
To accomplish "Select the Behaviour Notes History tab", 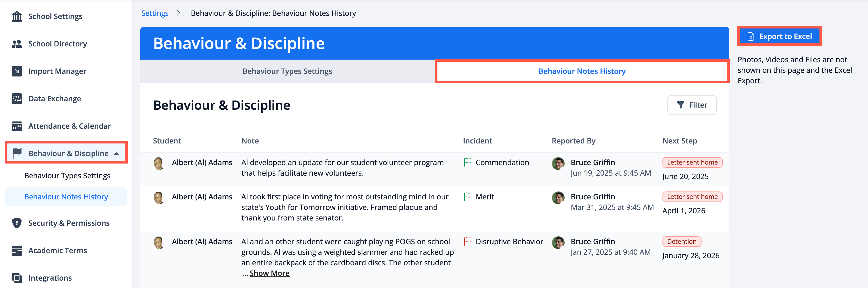I will coord(581,71).
